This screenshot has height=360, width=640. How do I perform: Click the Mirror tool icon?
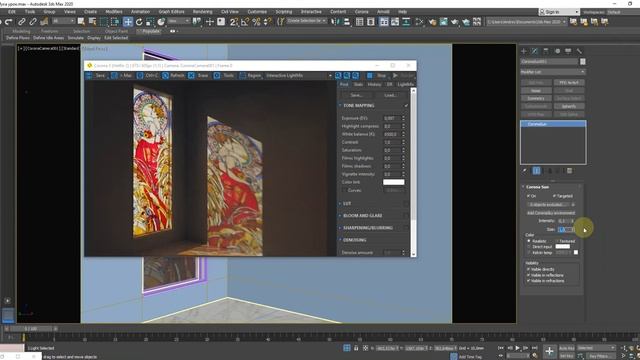[x=335, y=22]
